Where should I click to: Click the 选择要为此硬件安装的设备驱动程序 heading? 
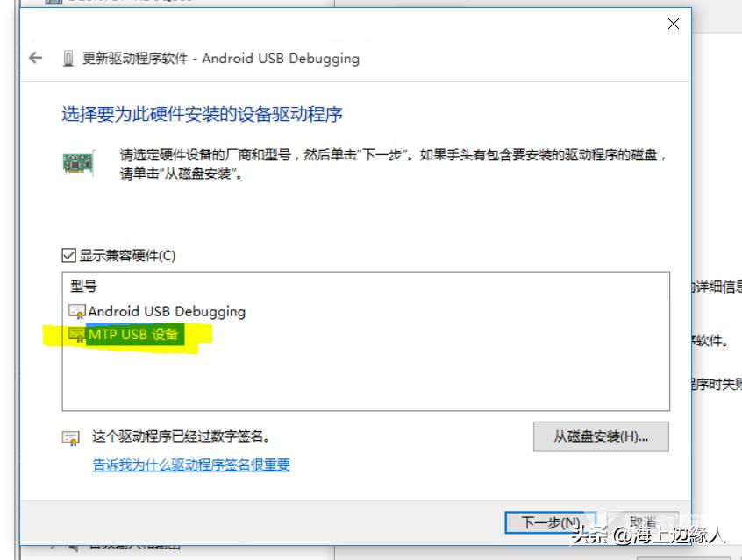pos(202,114)
